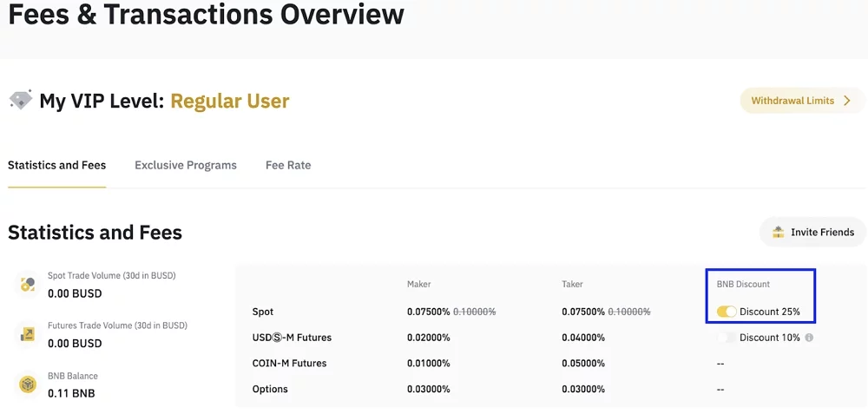The width and height of the screenshot is (868, 414).
Task: Click the Invite Friends button
Action: tap(812, 232)
